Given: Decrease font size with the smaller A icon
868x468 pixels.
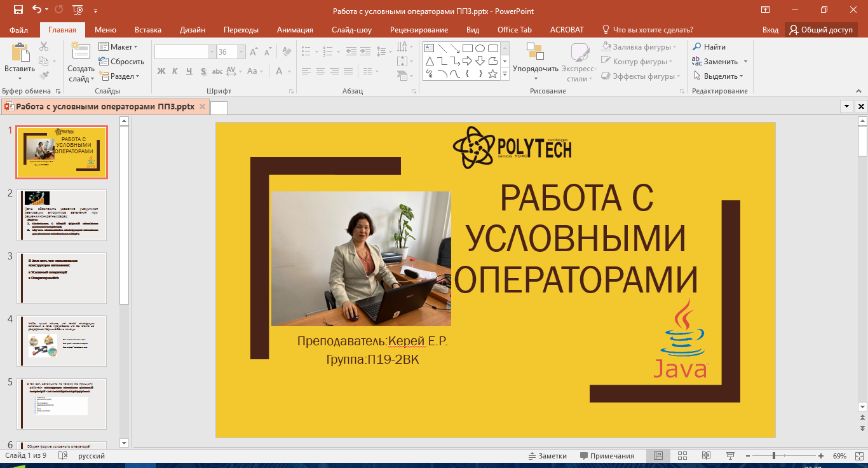Looking at the screenshot, I should click(268, 52).
